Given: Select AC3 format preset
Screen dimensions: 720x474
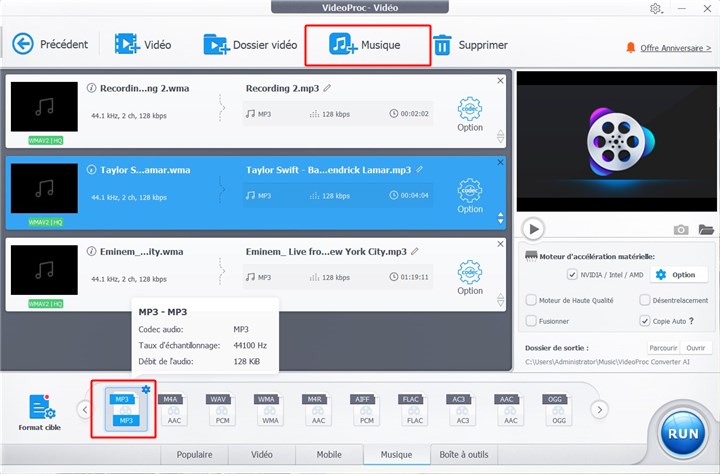Looking at the screenshot, I should 461,409.
